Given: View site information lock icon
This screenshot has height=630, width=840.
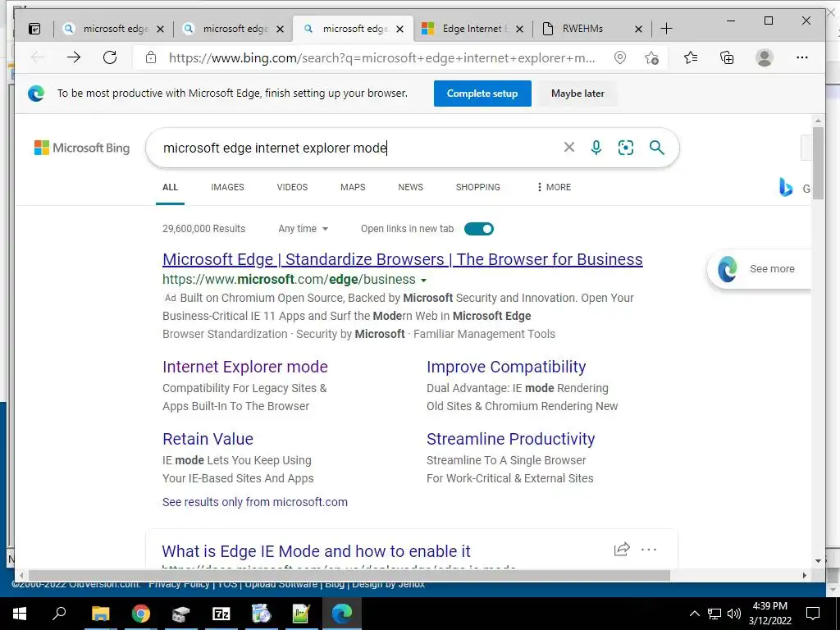Looking at the screenshot, I should pyautogui.click(x=151, y=57).
